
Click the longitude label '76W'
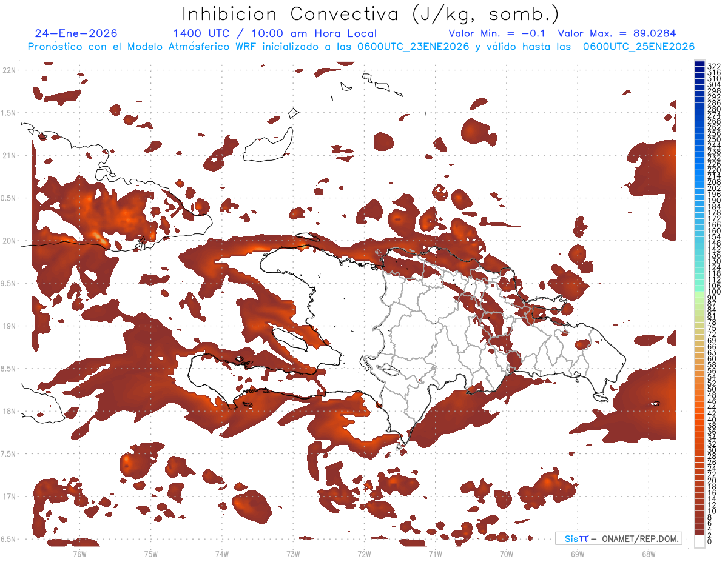click(79, 554)
